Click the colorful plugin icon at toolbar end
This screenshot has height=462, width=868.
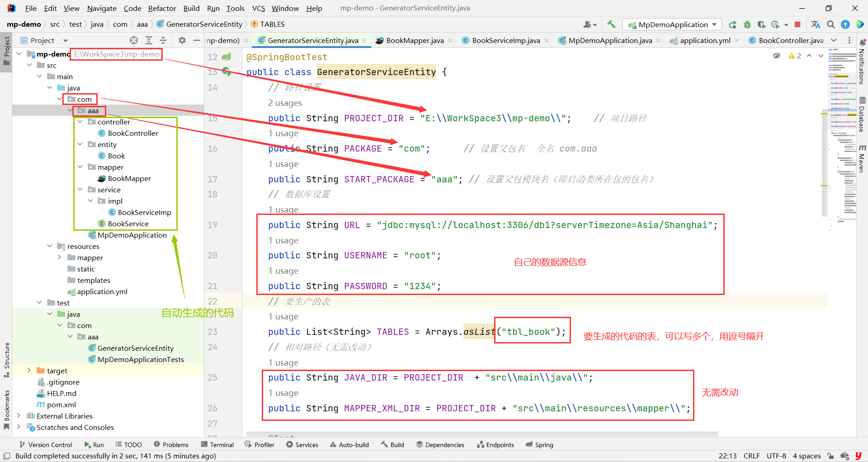[860, 24]
